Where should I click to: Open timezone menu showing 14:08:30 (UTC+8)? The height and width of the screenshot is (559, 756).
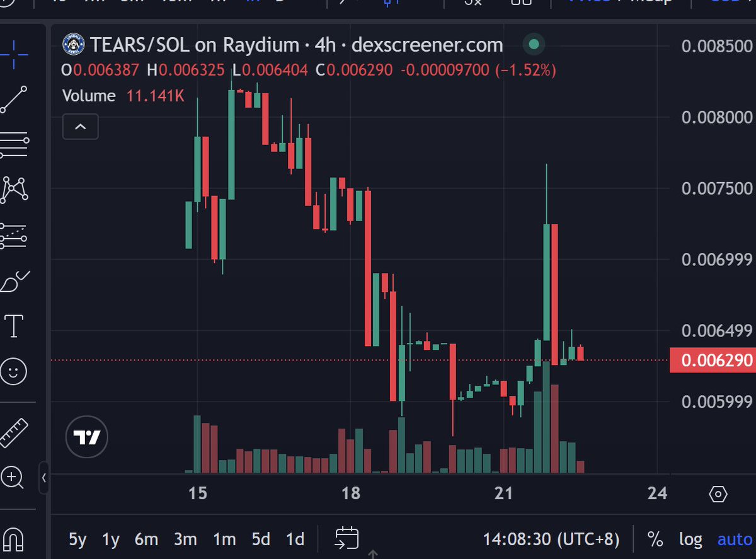tap(551, 539)
